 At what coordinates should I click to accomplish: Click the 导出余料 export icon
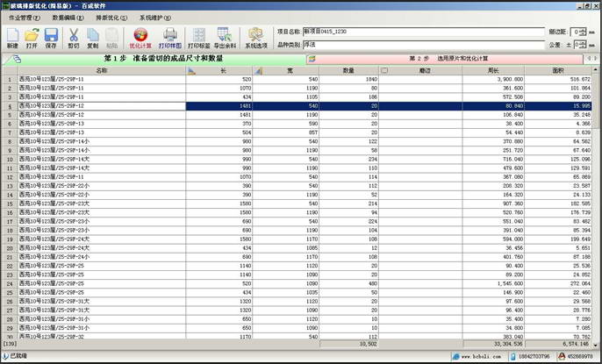tap(225, 35)
